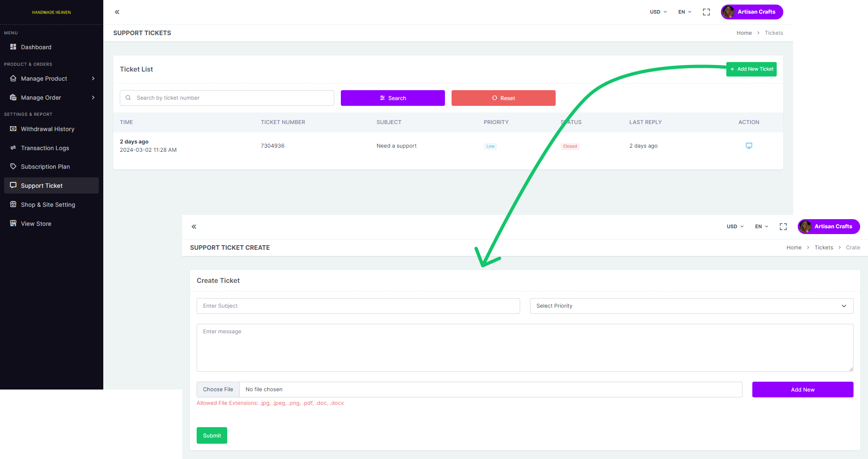868x459 pixels.
Task: Open ticket 7304936 view monitor icon
Action: (x=749, y=146)
